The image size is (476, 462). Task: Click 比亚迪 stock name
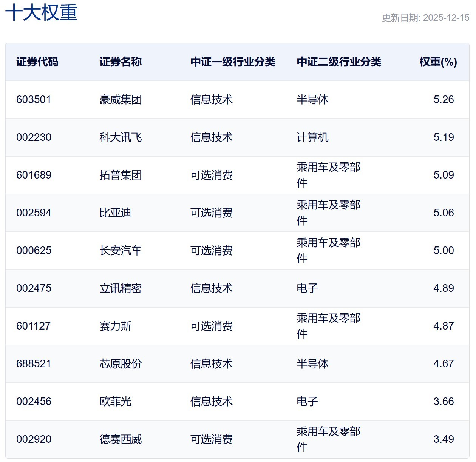pos(115,213)
